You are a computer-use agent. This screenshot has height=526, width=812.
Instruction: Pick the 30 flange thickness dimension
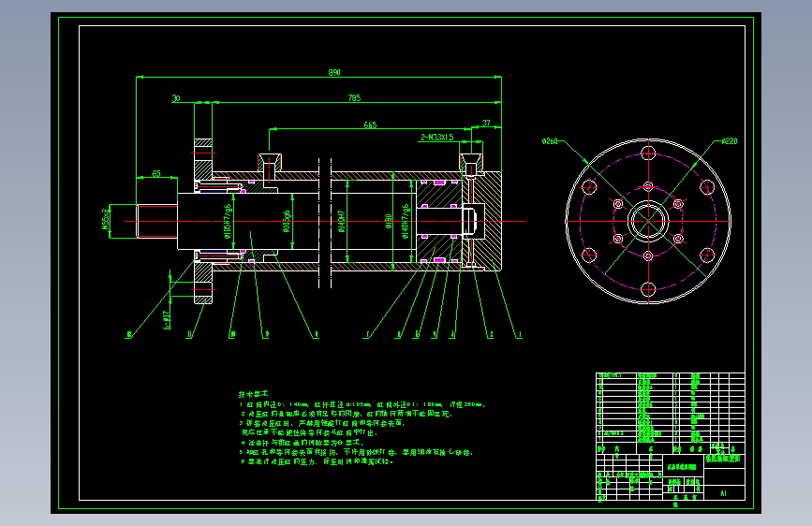176,98
